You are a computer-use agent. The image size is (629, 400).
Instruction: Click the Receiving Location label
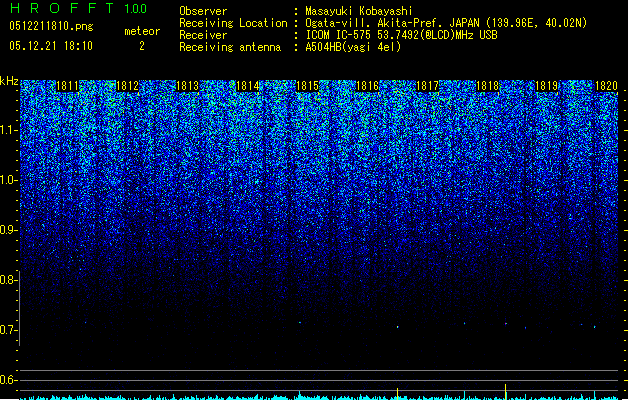233,23
